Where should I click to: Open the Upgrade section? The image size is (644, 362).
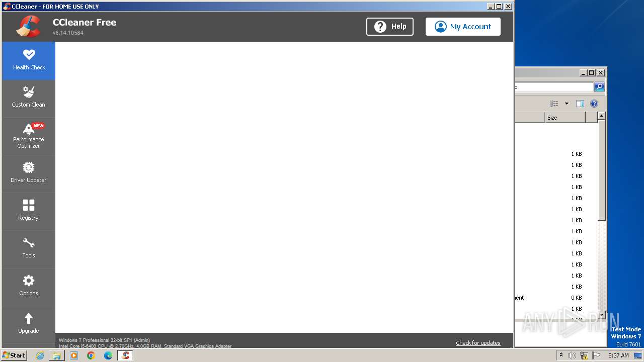(29, 325)
